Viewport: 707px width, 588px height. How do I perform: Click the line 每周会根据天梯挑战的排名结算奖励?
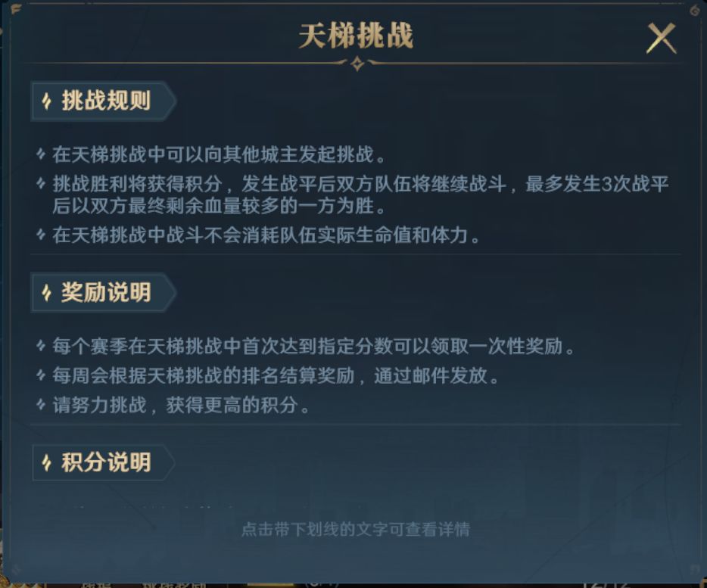click(204, 375)
